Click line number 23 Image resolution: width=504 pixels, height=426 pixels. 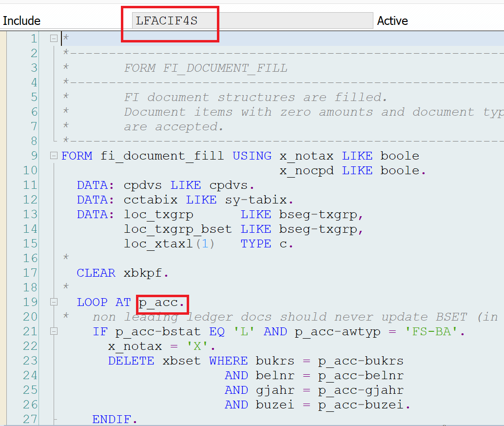(30, 361)
